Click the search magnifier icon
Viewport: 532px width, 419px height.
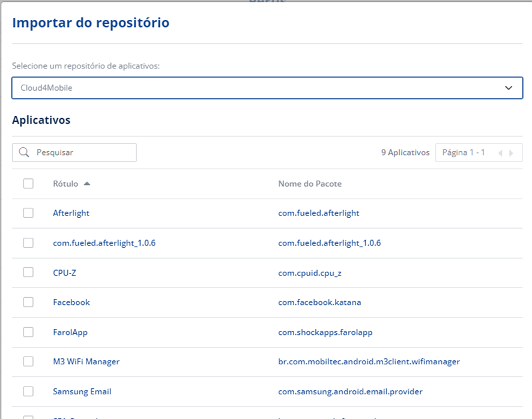click(x=24, y=152)
